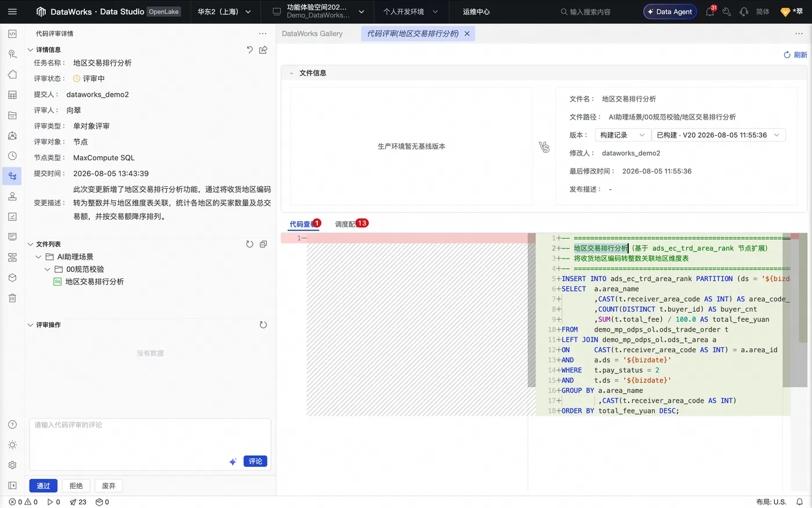Click the 通过 approve button
Image resolution: width=812 pixels, height=508 pixels.
tap(43, 486)
